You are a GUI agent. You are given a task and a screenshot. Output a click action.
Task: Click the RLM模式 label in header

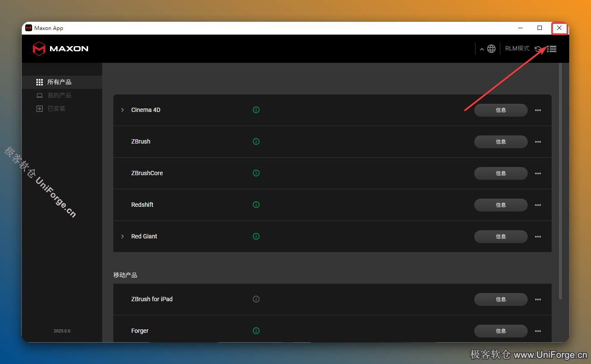[x=517, y=49]
